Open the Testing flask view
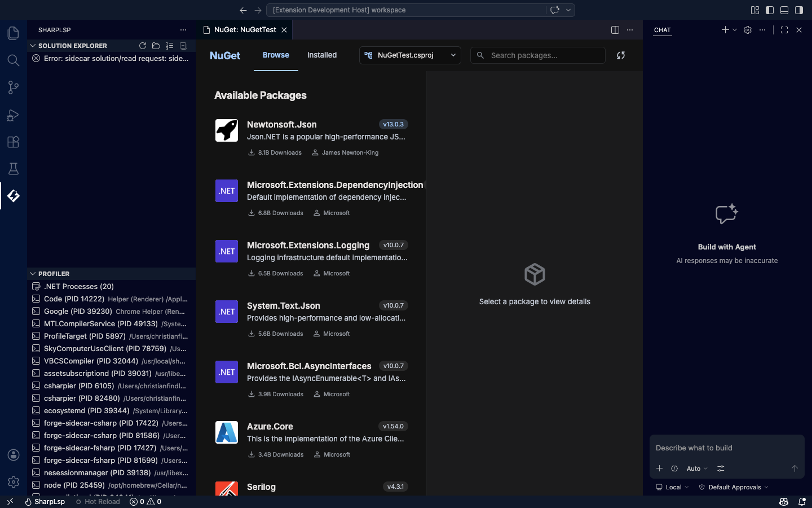 pyautogui.click(x=14, y=169)
